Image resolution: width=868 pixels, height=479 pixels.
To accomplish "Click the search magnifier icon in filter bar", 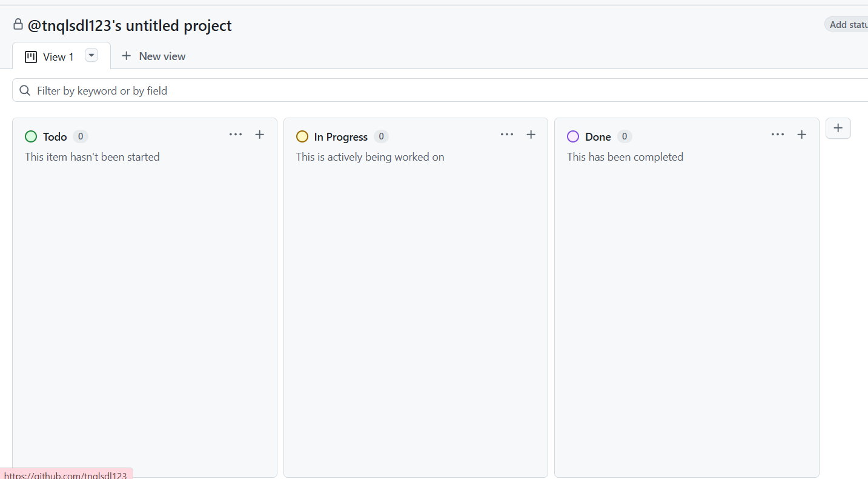I will coord(25,90).
